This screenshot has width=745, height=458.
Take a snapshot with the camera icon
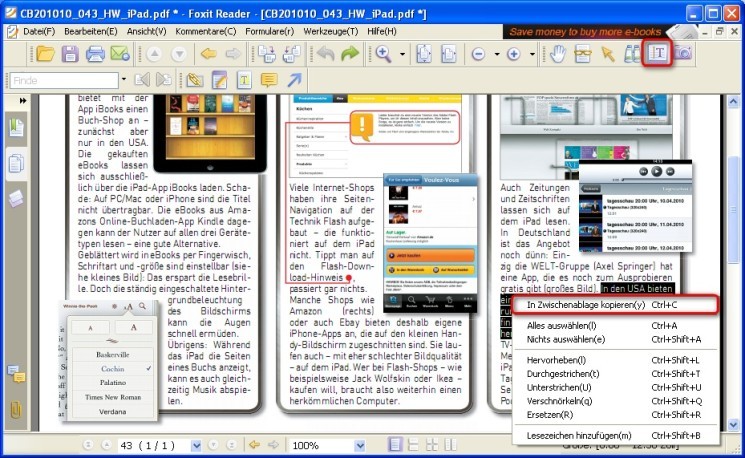[x=683, y=53]
